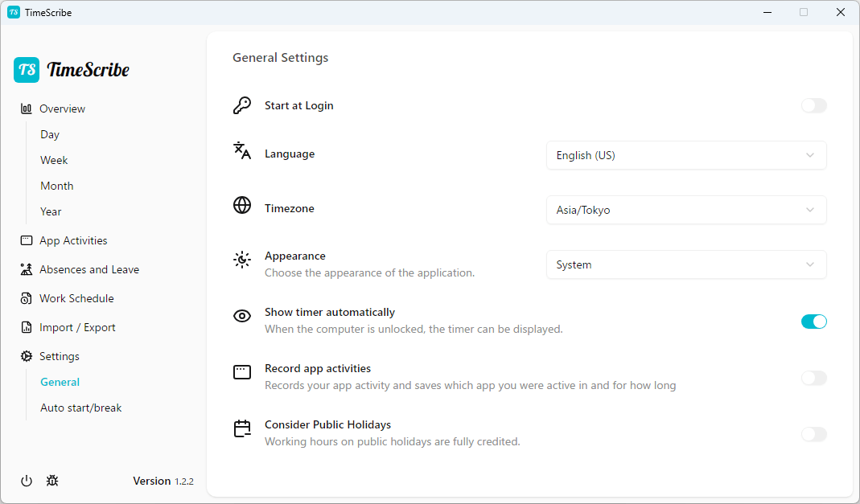Open Auto start/break settings
This screenshot has height=504, width=860.
coord(80,408)
